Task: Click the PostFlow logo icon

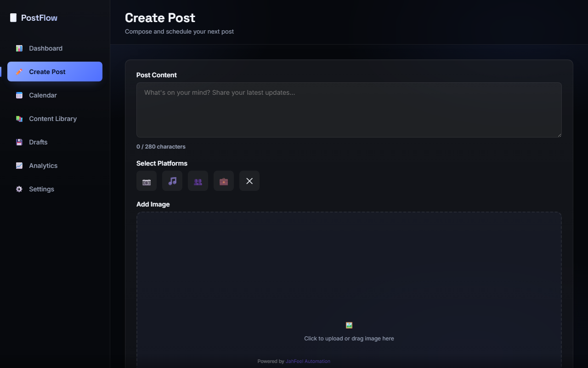Action: click(x=13, y=18)
